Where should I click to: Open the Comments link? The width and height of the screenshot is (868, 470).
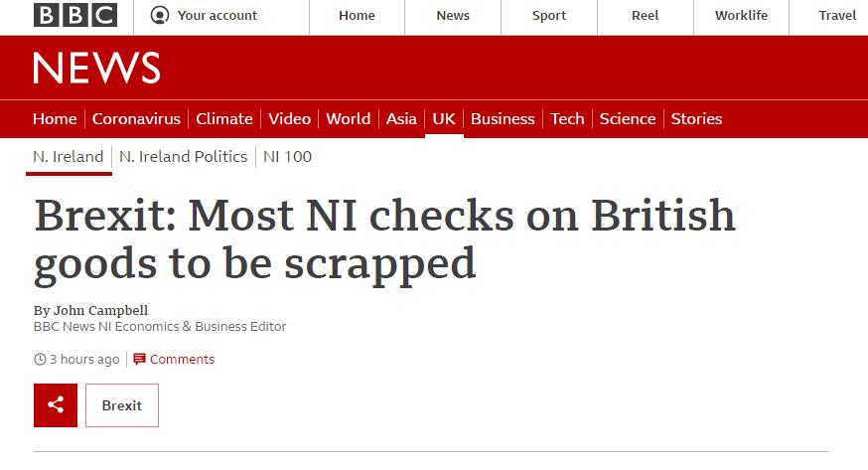click(182, 359)
